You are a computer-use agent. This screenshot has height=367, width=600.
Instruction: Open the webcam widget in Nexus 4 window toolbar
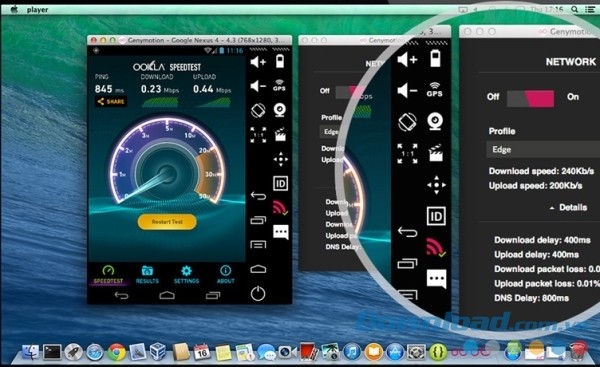click(280, 110)
